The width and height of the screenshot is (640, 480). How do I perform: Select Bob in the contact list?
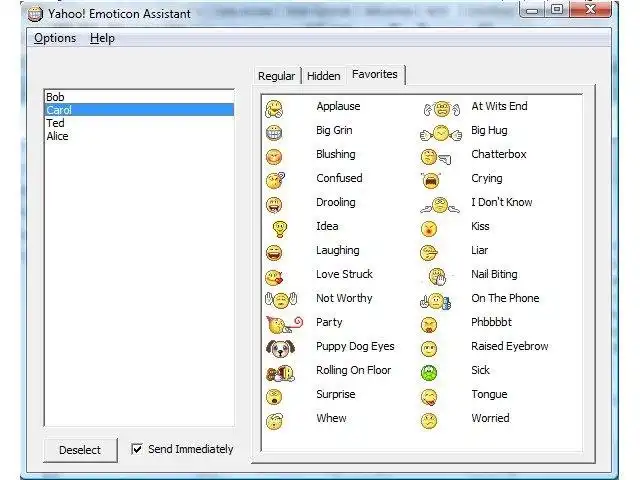pyautogui.click(x=139, y=97)
